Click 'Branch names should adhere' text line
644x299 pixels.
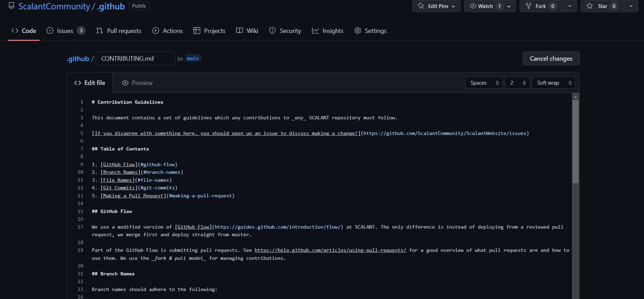(154, 289)
